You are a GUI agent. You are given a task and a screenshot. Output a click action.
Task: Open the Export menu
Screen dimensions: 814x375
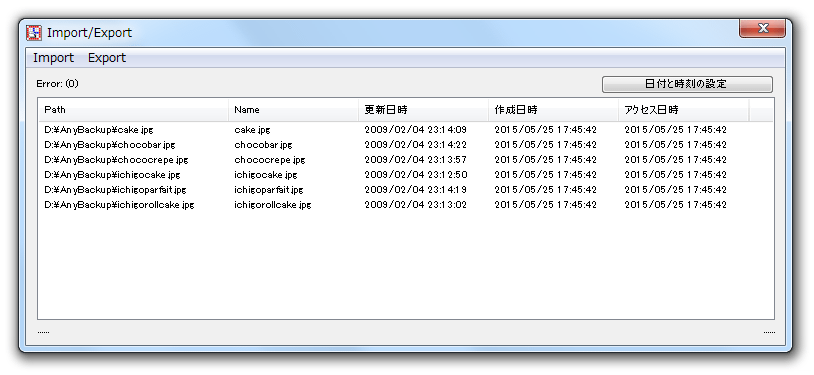point(107,58)
